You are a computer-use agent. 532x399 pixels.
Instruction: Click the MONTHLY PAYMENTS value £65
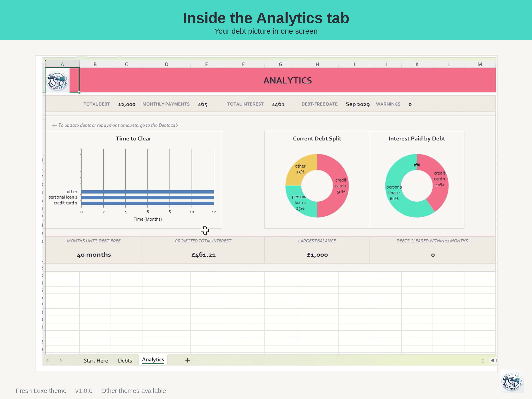(203, 104)
